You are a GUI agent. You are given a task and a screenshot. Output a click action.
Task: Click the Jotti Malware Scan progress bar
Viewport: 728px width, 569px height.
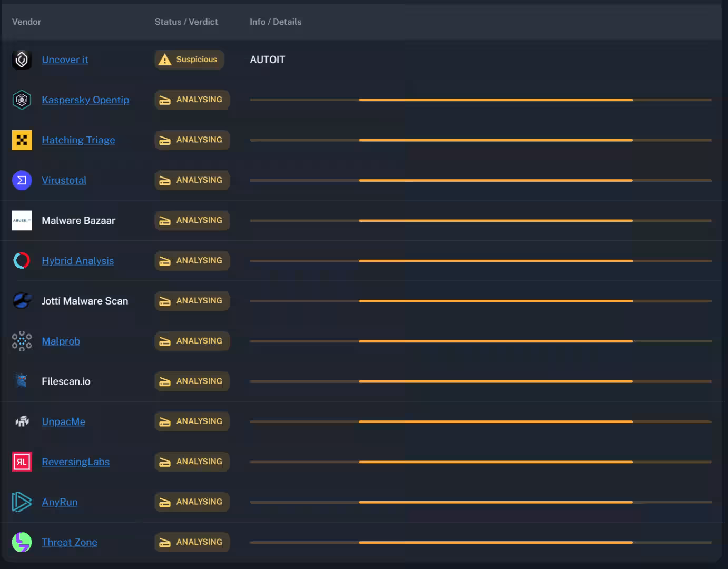coord(480,301)
